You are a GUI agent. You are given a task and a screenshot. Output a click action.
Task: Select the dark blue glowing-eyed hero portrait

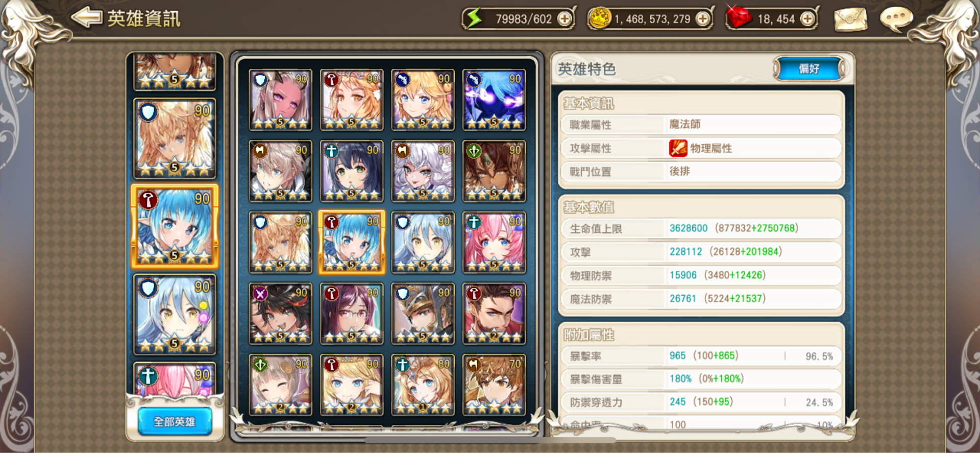[x=494, y=100]
